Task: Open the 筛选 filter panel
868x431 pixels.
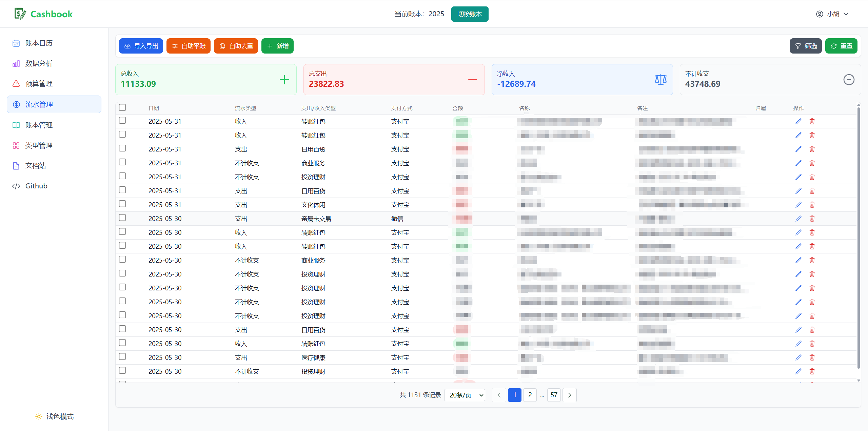Action: [x=806, y=46]
